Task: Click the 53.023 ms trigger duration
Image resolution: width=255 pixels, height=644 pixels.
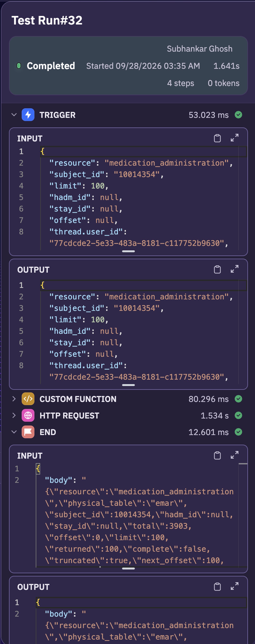Action: tap(209, 115)
